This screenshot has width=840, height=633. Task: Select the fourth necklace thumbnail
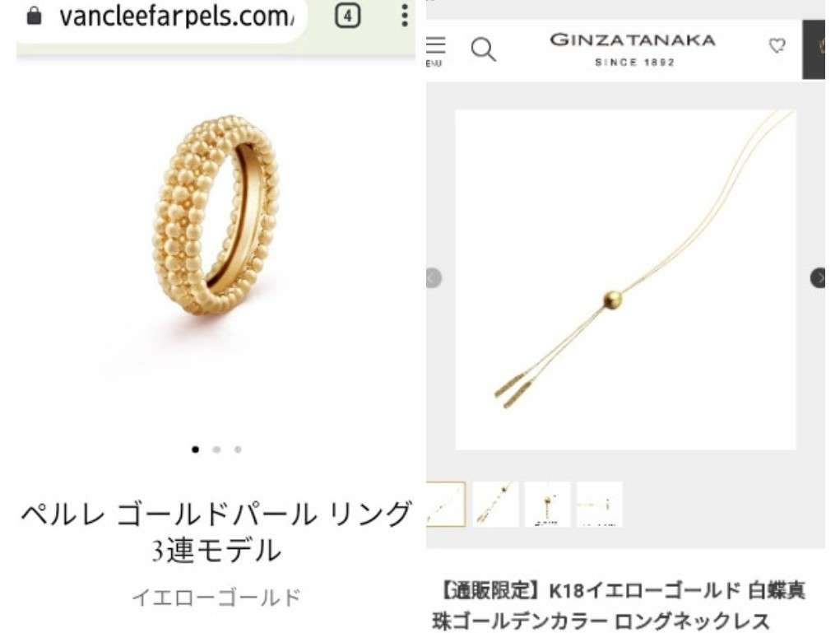pyautogui.click(x=600, y=505)
